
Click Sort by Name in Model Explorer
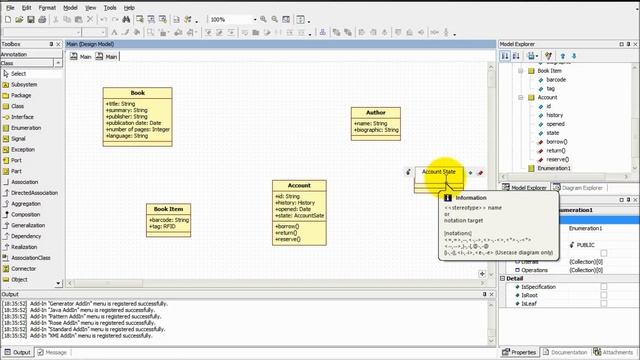tap(516, 56)
